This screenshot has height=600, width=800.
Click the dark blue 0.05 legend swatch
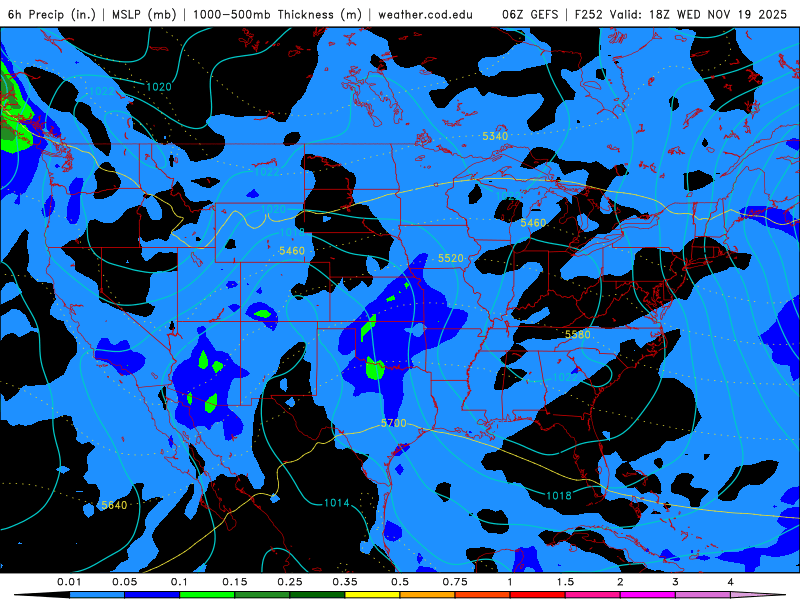point(152,595)
